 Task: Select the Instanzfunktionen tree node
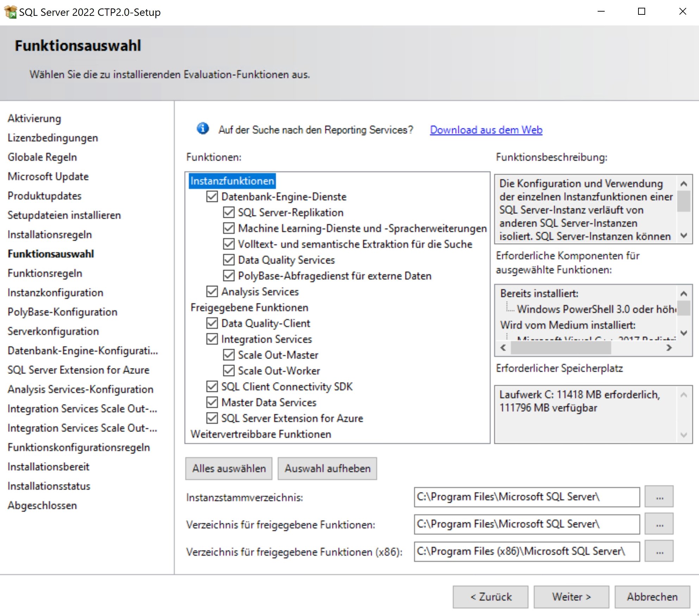point(232,181)
